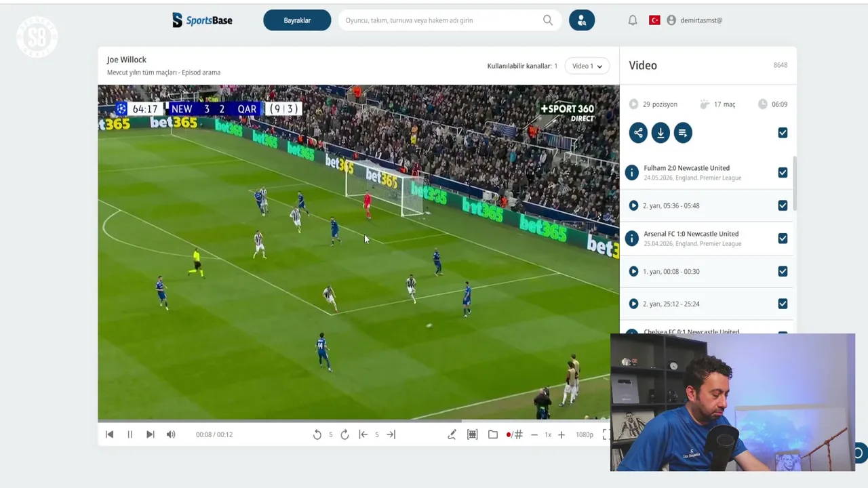
Task: Mute the video volume
Action: [171, 434]
